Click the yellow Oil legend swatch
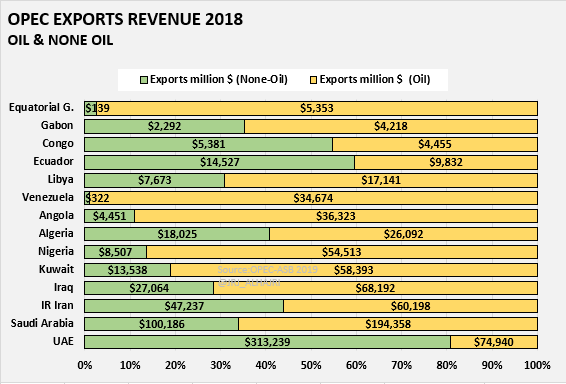The image size is (566, 384). coord(313,80)
